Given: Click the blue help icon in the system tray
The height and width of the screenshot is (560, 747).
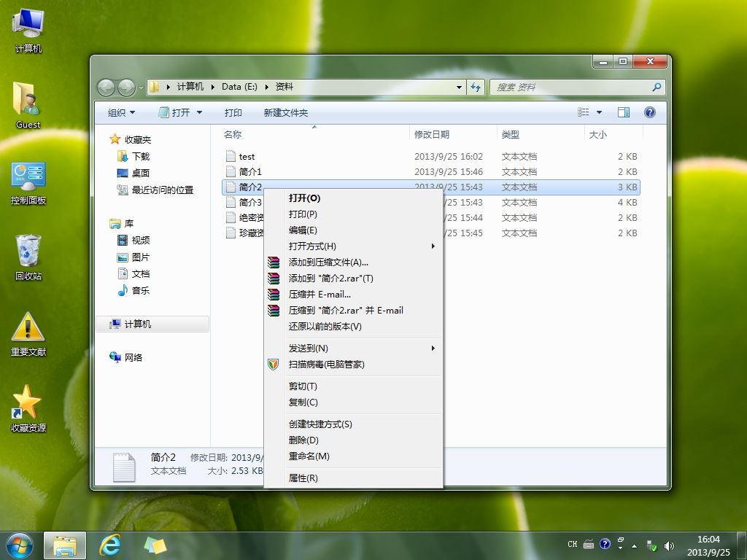Looking at the screenshot, I should 605,544.
